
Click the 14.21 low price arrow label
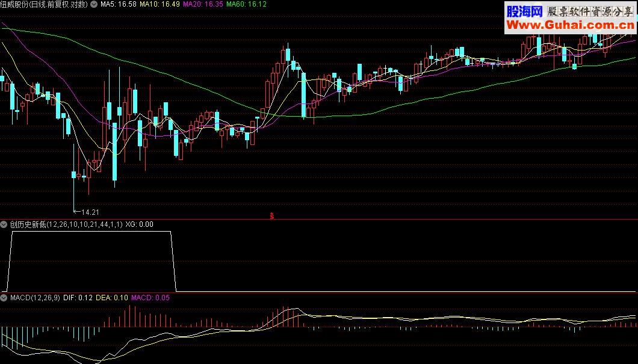(86, 212)
